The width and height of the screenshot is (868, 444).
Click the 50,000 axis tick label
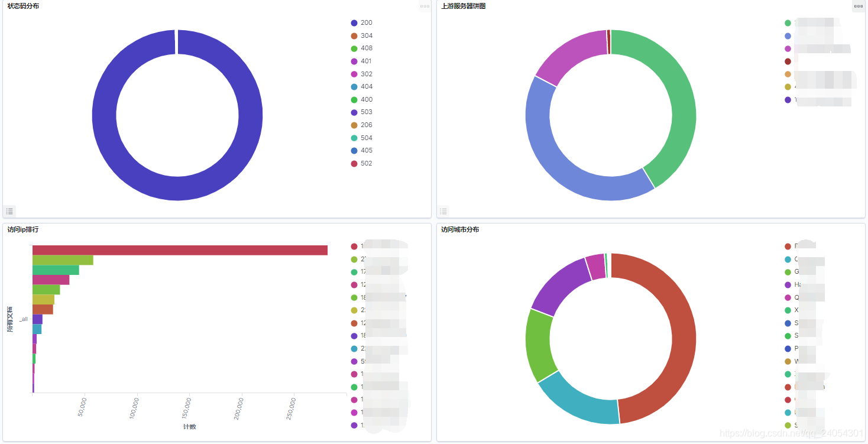[83, 406]
